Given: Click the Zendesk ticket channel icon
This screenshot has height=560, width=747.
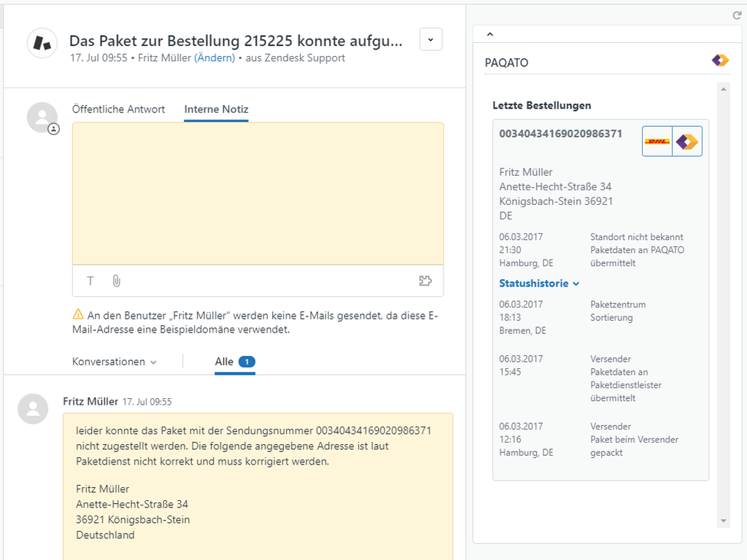Looking at the screenshot, I should coord(42,43).
